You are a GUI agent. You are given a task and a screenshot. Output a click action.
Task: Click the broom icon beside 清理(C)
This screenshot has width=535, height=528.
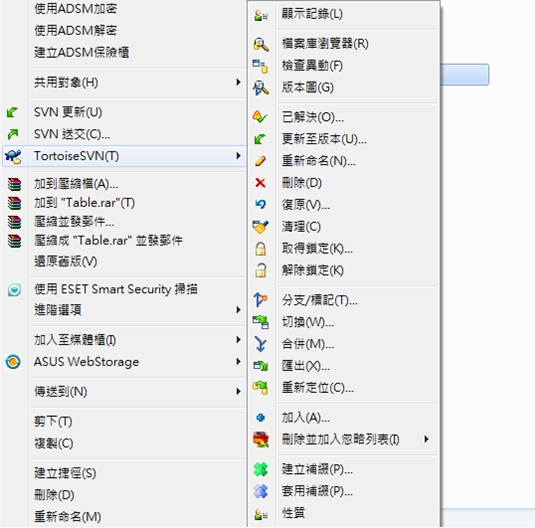(260, 227)
